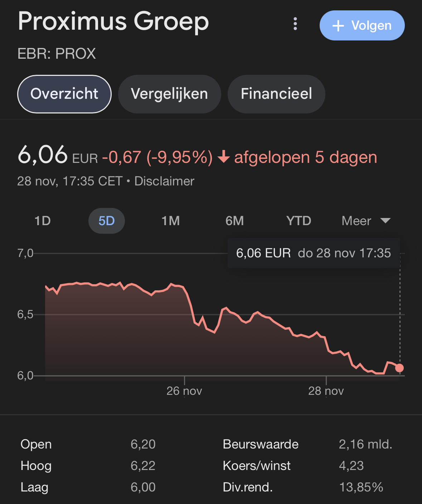Open the Disclaimer link
The height and width of the screenshot is (504, 422).
pos(164,181)
